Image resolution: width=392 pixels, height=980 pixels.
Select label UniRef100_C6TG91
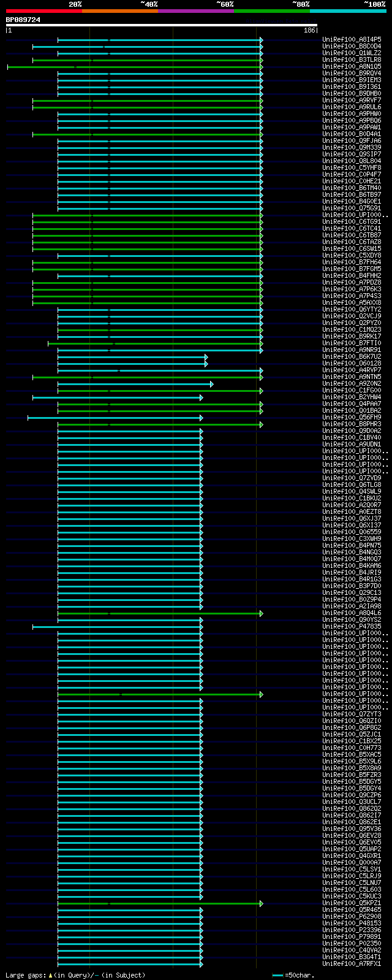352,221
